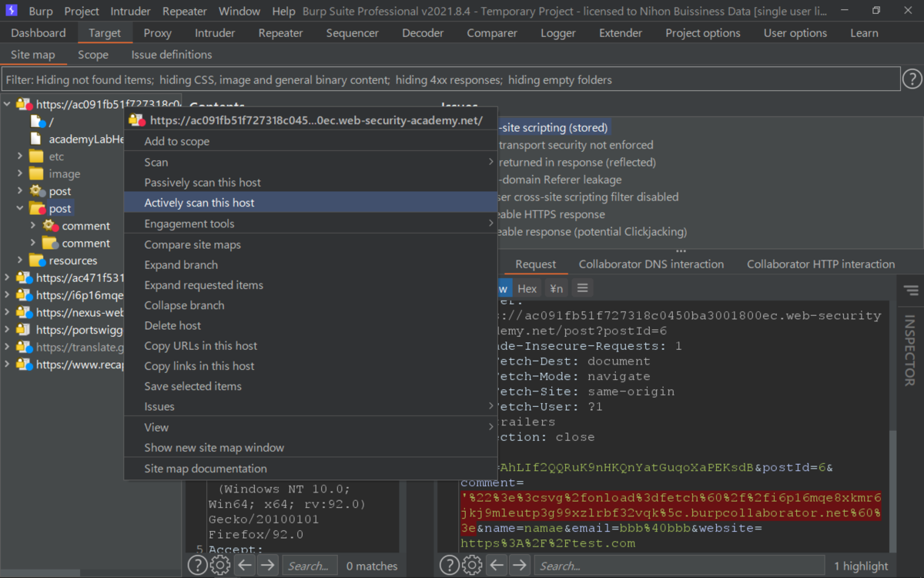Choose 'Actively scan this host' from context menu

(x=311, y=203)
